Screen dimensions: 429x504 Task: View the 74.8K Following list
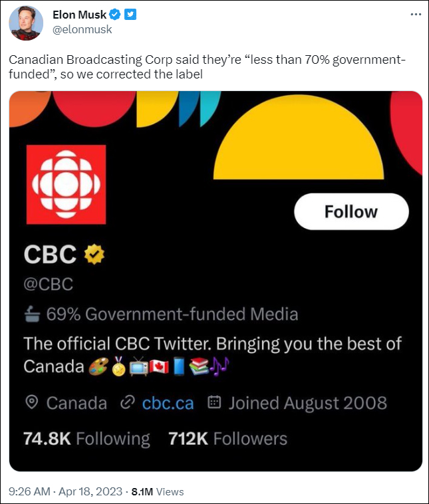tap(86, 438)
